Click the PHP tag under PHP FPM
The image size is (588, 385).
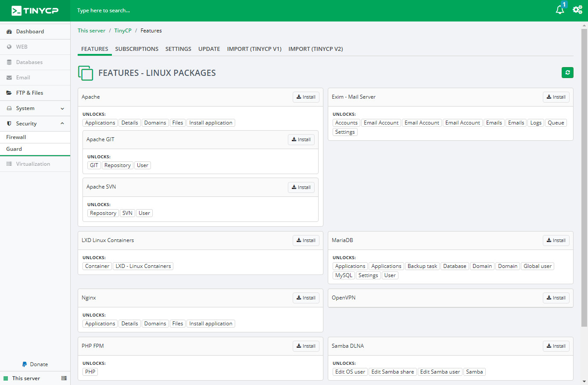[90, 372]
